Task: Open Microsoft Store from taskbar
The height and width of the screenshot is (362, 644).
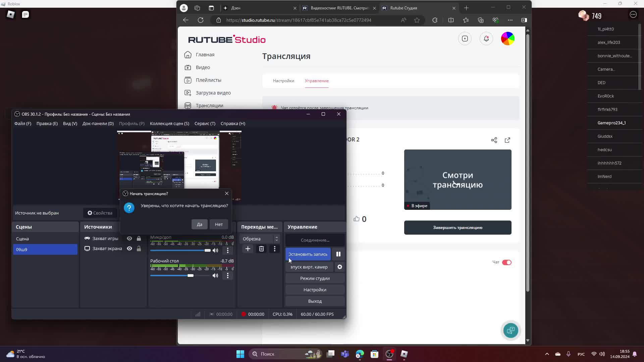Action: (x=375, y=354)
